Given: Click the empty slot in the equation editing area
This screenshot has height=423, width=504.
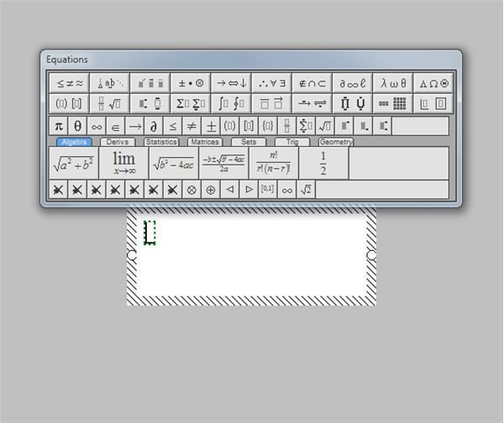Looking at the screenshot, I should pos(150,232).
